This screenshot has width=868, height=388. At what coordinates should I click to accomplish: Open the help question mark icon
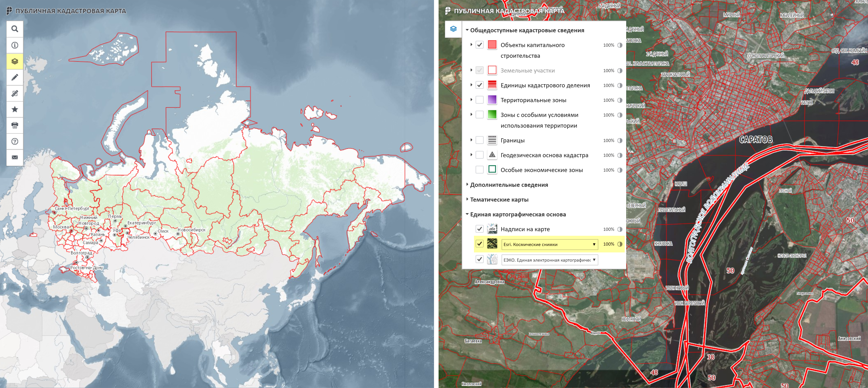coord(15,142)
